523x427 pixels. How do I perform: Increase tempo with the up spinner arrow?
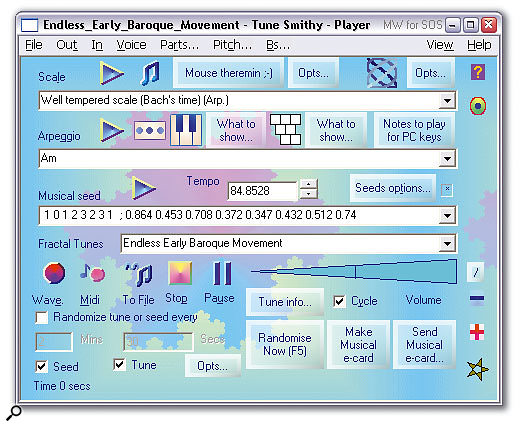309,184
